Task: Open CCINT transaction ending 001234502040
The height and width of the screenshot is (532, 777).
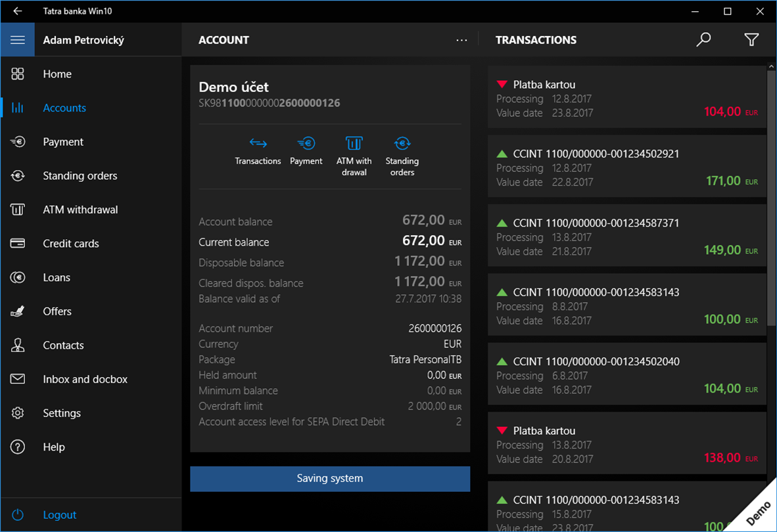Action: tap(627, 374)
